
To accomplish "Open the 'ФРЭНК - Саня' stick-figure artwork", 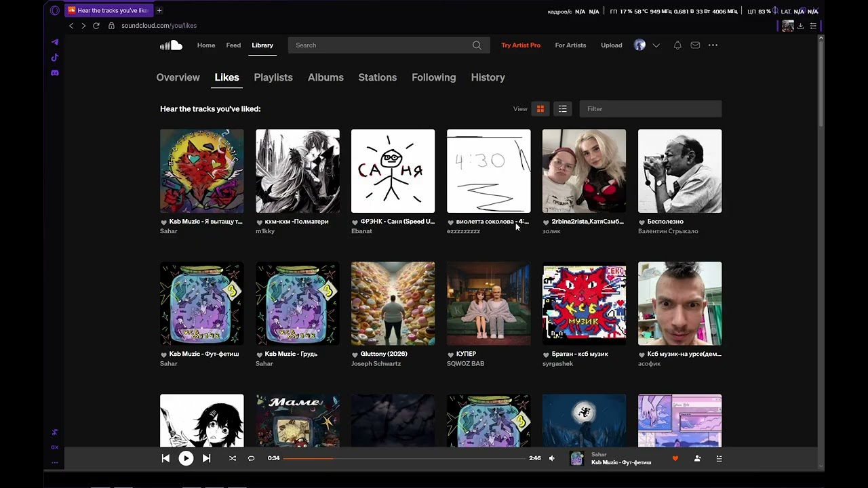I will [393, 171].
